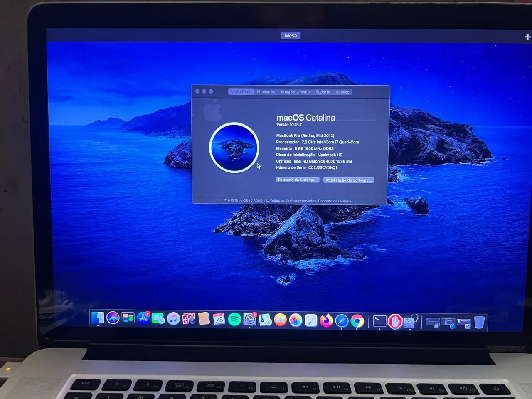The width and height of the screenshot is (532, 399).
Task: Switch to the Serviço tab
Action: [x=342, y=92]
